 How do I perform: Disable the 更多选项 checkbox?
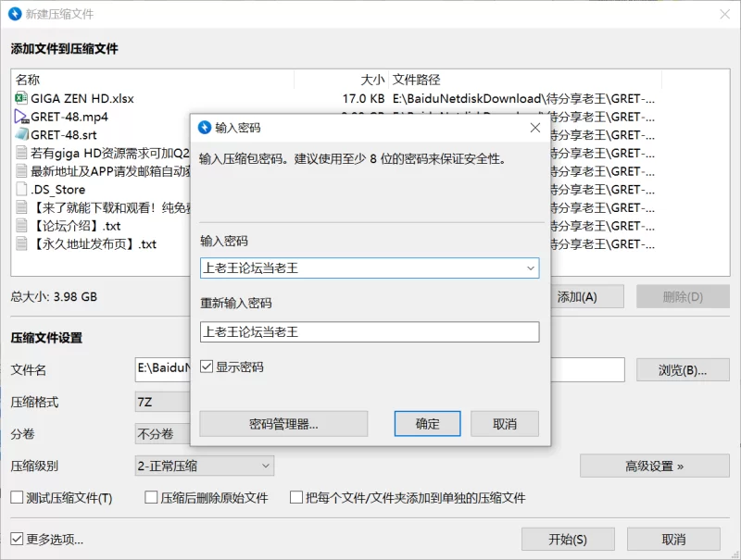coord(17,539)
